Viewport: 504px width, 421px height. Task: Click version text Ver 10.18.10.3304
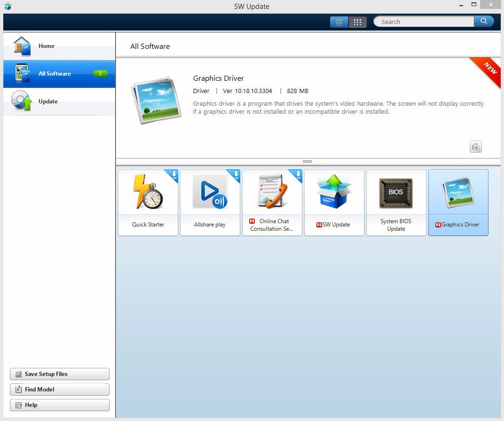pyautogui.click(x=247, y=91)
